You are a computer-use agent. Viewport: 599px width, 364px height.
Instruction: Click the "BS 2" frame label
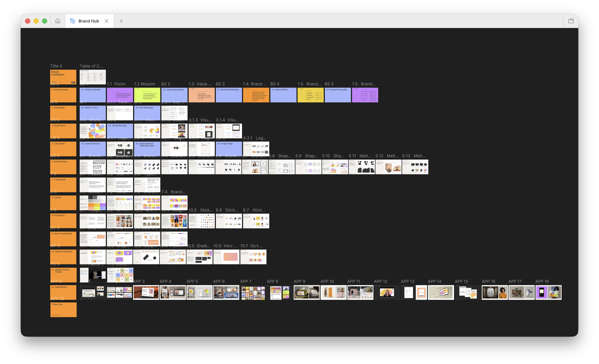(166, 84)
